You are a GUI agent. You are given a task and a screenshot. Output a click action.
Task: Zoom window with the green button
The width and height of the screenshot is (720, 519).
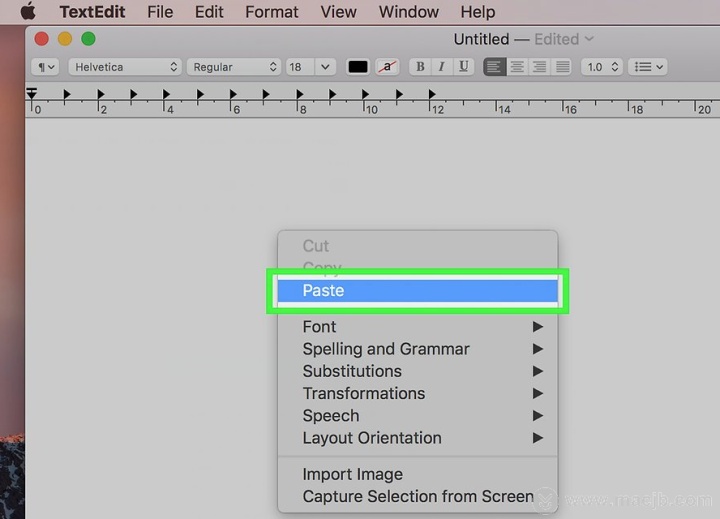coord(88,39)
